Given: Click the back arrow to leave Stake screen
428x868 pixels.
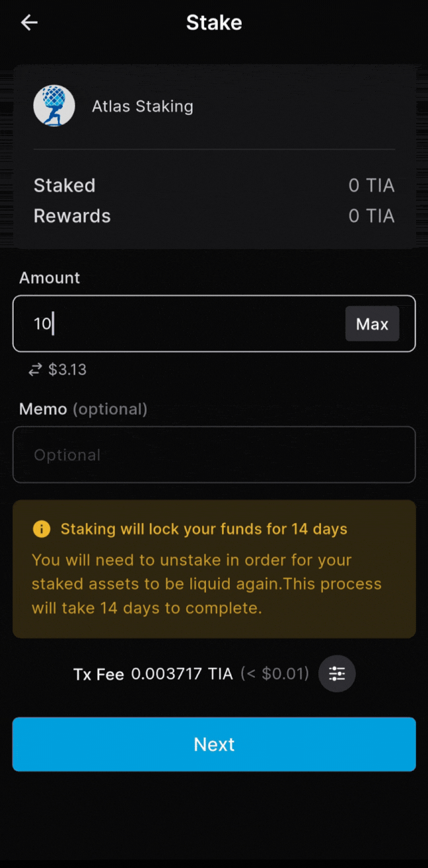Looking at the screenshot, I should click(x=29, y=22).
